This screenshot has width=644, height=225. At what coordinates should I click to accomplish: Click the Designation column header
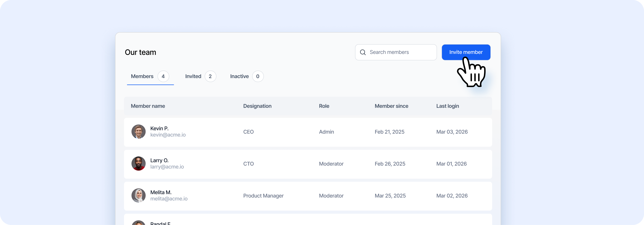(257, 106)
